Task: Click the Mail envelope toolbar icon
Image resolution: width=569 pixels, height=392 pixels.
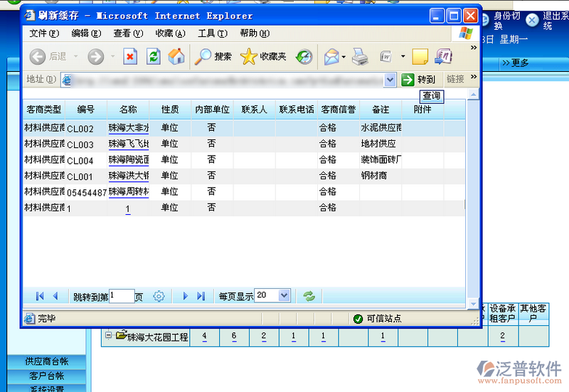Action: (331, 56)
